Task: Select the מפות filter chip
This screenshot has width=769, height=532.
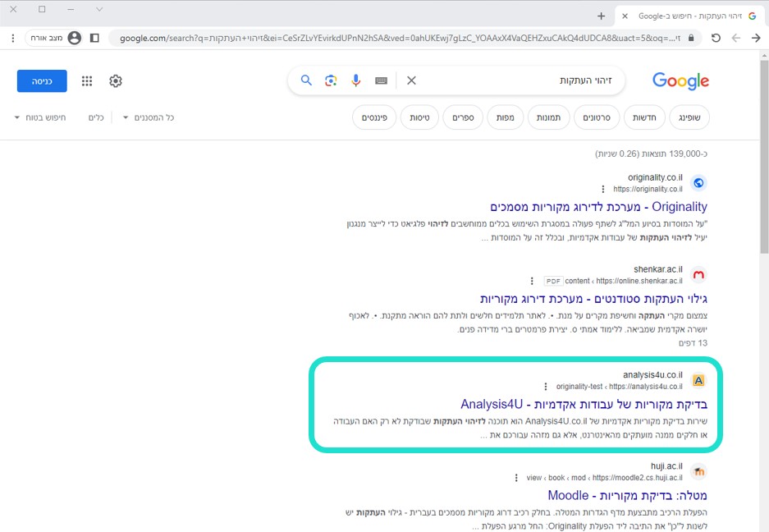Action: pos(506,117)
